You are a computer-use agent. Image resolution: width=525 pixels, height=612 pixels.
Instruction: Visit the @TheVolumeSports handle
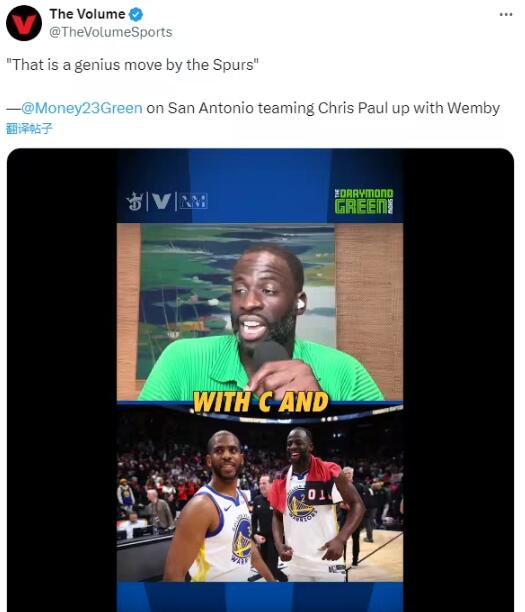(x=110, y=32)
